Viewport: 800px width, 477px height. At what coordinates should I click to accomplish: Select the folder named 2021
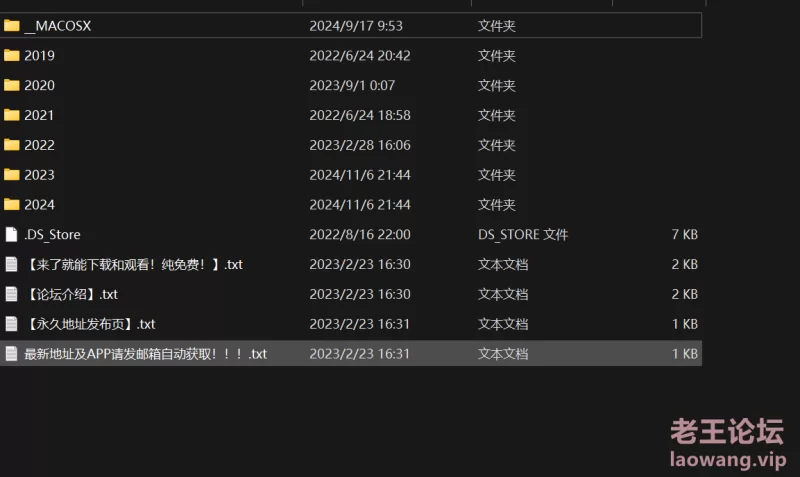click(x=39, y=115)
